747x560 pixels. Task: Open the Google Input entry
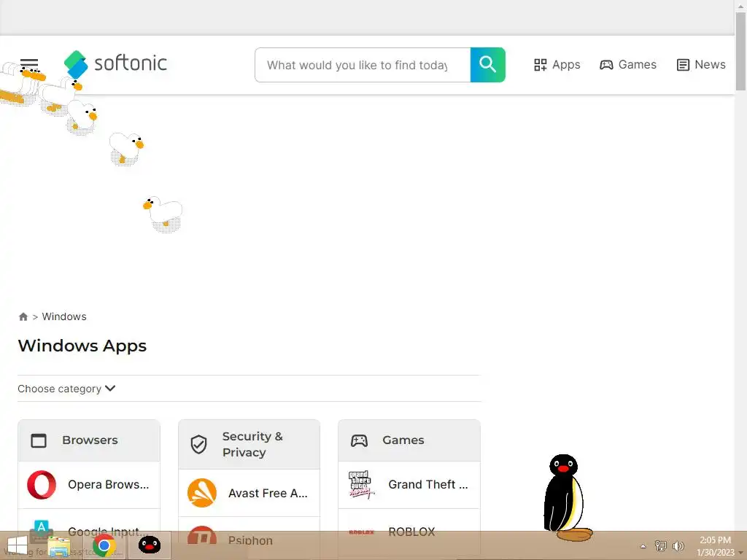(x=89, y=532)
